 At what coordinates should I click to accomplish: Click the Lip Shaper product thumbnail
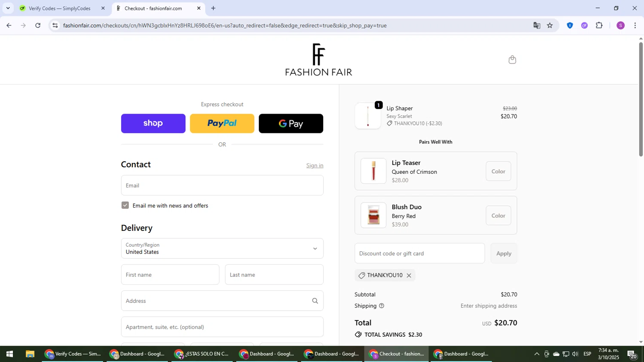point(368,116)
